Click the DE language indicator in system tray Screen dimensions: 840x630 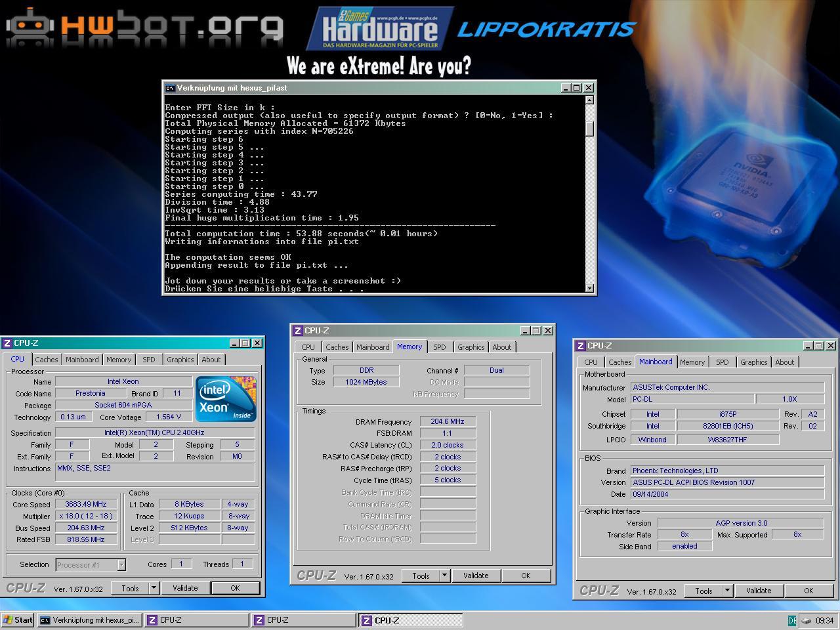tap(792, 621)
